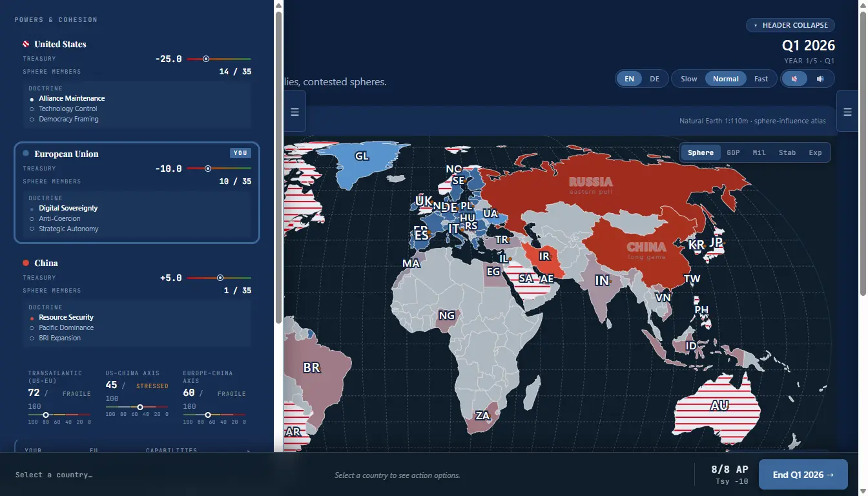This screenshot has width=868, height=496.
Task: Select Technology Control doctrine radio
Action: pyautogui.click(x=68, y=108)
